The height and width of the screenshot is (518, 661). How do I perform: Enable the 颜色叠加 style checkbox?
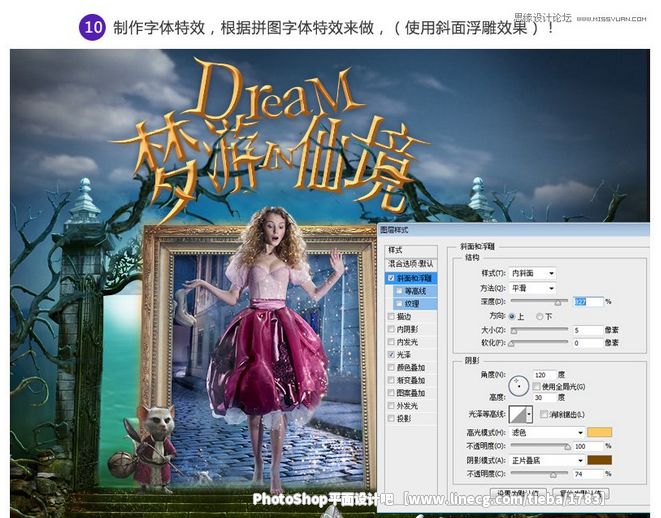click(391, 368)
